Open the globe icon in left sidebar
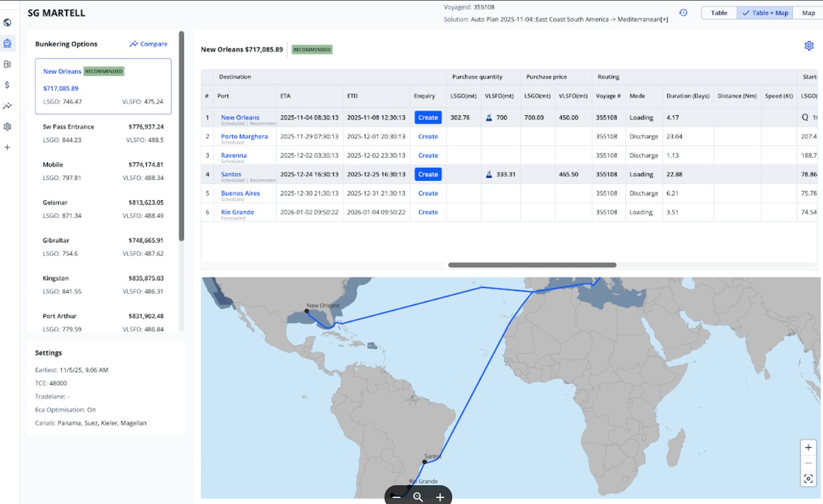The image size is (823, 504). point(7,22)
